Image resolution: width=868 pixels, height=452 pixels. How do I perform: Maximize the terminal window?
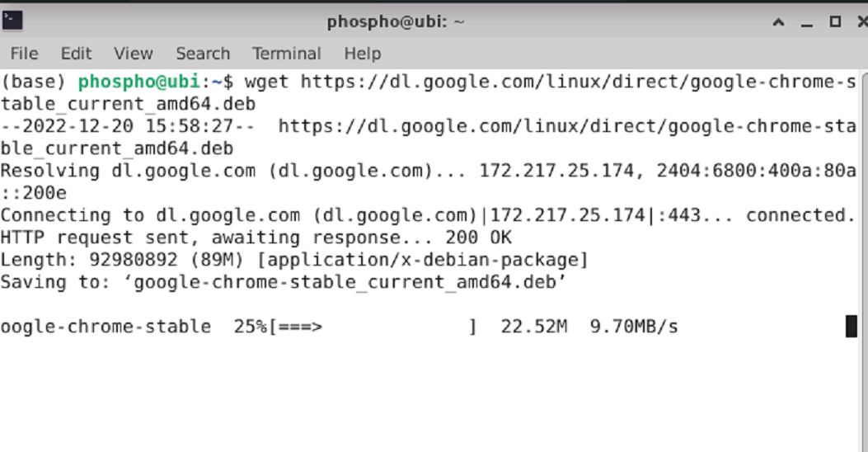coord(835,21)
